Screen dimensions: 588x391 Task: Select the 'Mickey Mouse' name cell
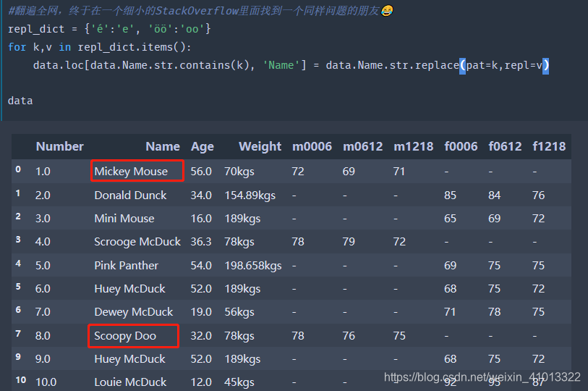coord(131,172)
